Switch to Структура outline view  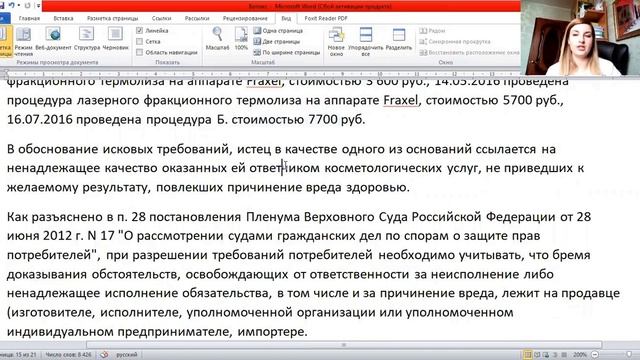click(87, 40)
